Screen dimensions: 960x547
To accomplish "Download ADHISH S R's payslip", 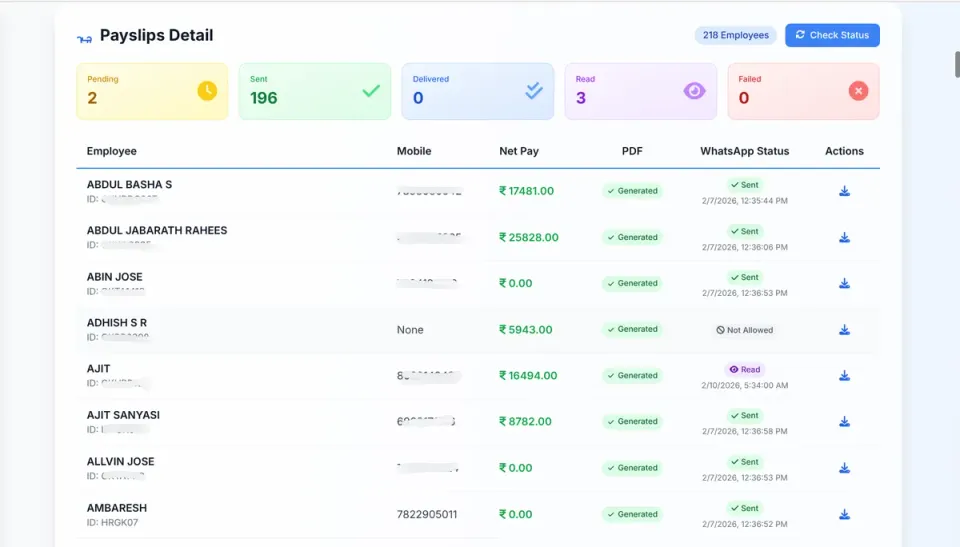I will point(844,330).
